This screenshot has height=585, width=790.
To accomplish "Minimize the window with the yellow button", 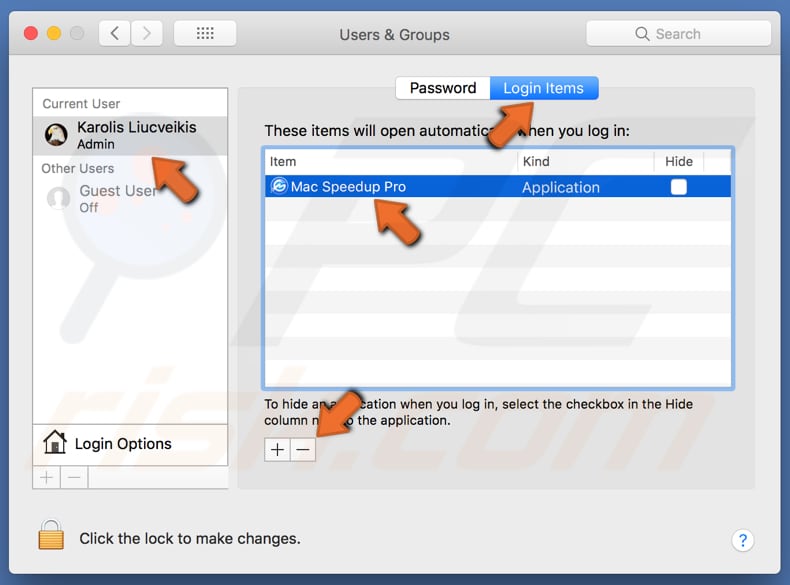I will tap(54, 33).
